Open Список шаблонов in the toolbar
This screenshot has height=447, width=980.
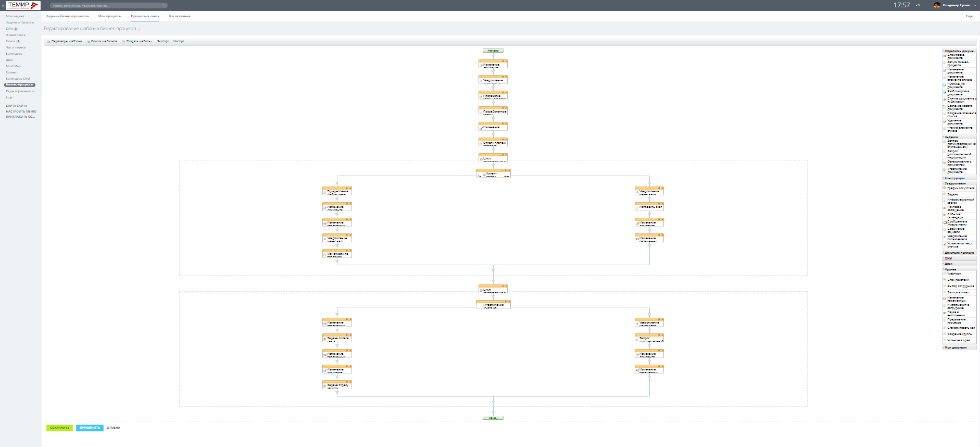[x=102, y=41]
